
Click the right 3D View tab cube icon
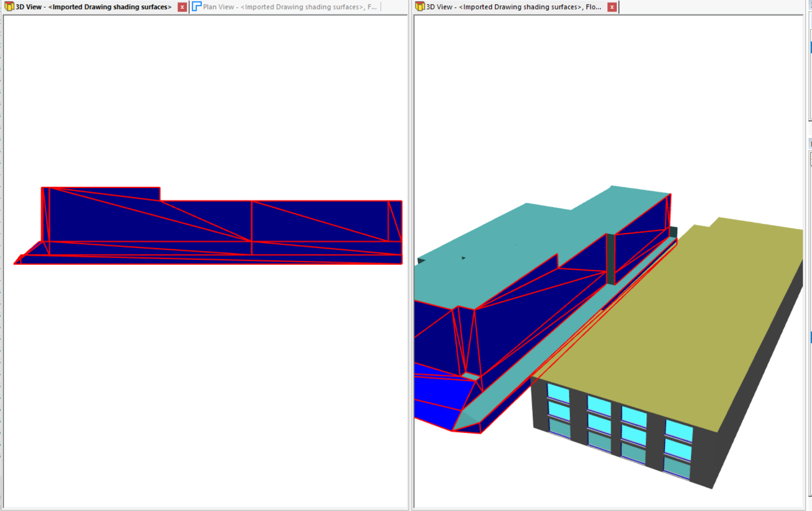[x=420, y=7]
